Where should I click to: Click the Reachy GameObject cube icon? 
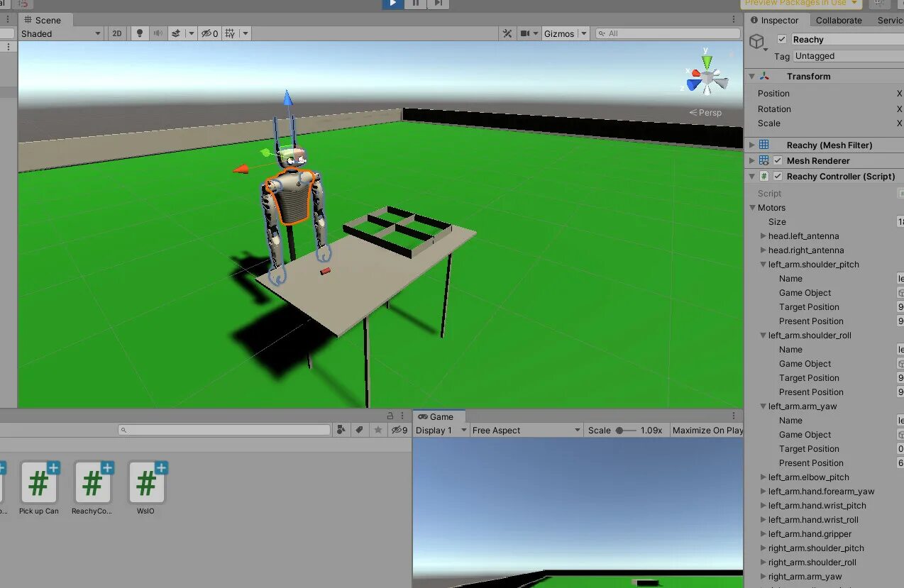click(757, 41)
